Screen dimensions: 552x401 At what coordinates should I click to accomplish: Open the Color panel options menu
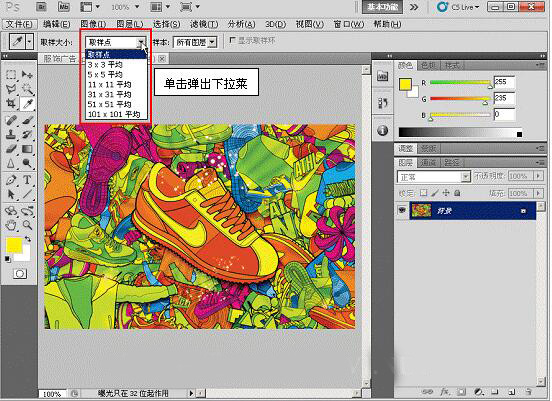539,65
